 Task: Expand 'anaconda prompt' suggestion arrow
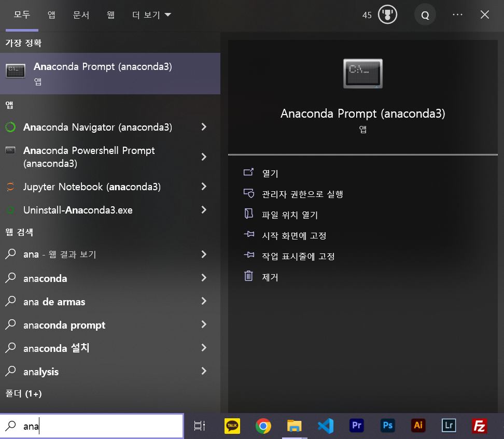pos(204,324)
